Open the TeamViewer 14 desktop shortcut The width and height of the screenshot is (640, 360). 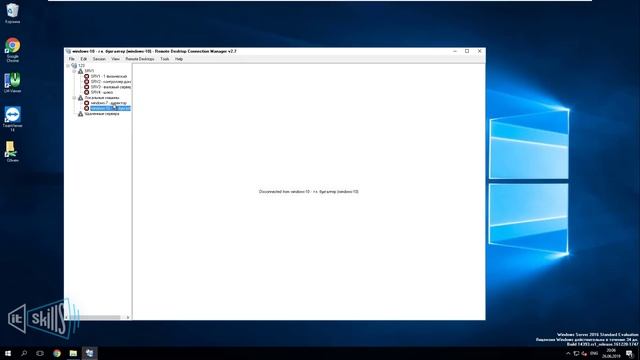pos(12,118)
